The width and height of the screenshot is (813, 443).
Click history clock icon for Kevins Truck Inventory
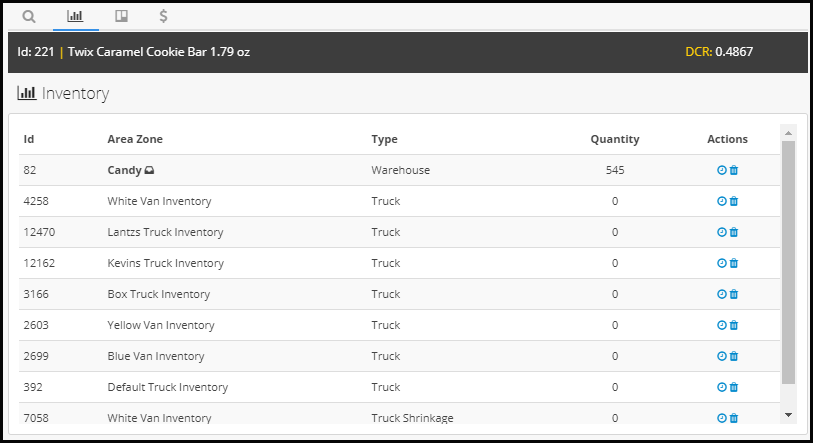(721, 263)
